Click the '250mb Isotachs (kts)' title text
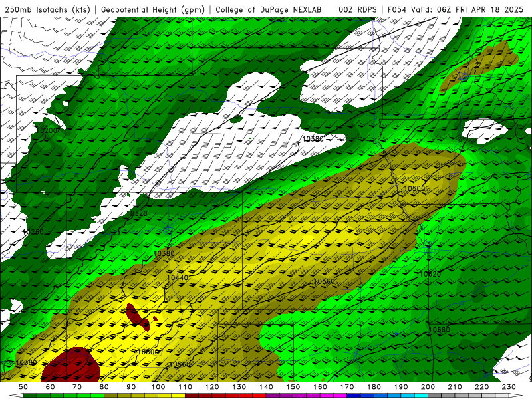The image size is (532, 399). pyautogui.click(x=47, y=10)
